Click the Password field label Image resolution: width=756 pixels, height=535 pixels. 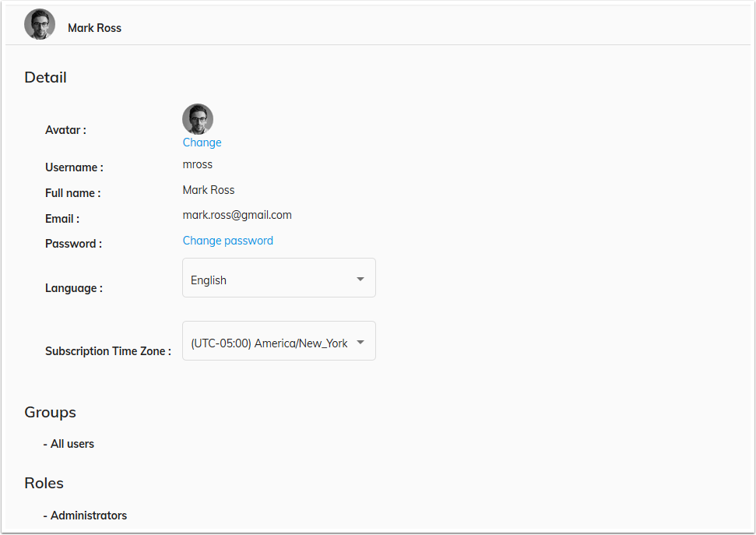[73, 244]
